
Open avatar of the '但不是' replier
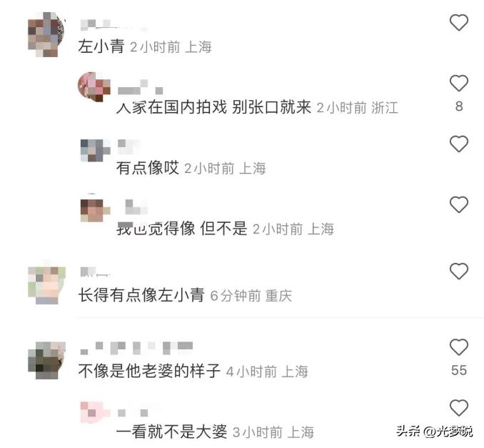click(96, 211)
